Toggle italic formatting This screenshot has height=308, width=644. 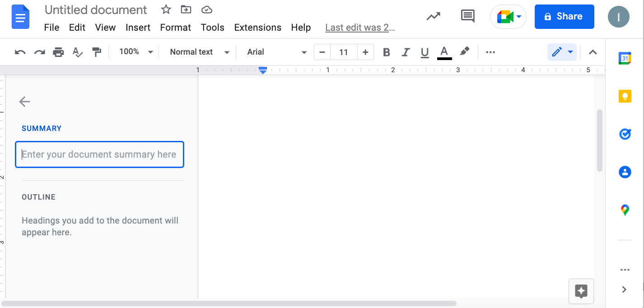[406, 52]
